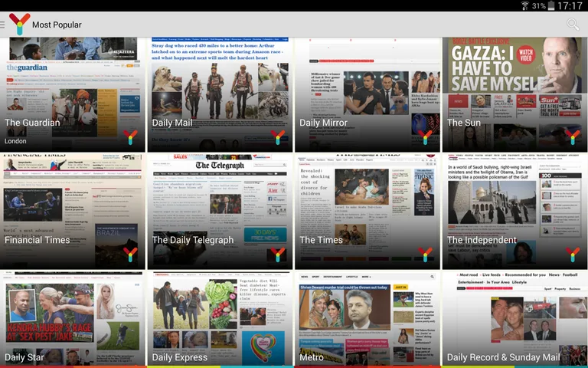The width and height of the screenshot is (588, 368).
Task: Open search with the magnifier icon
Action: 573,25
